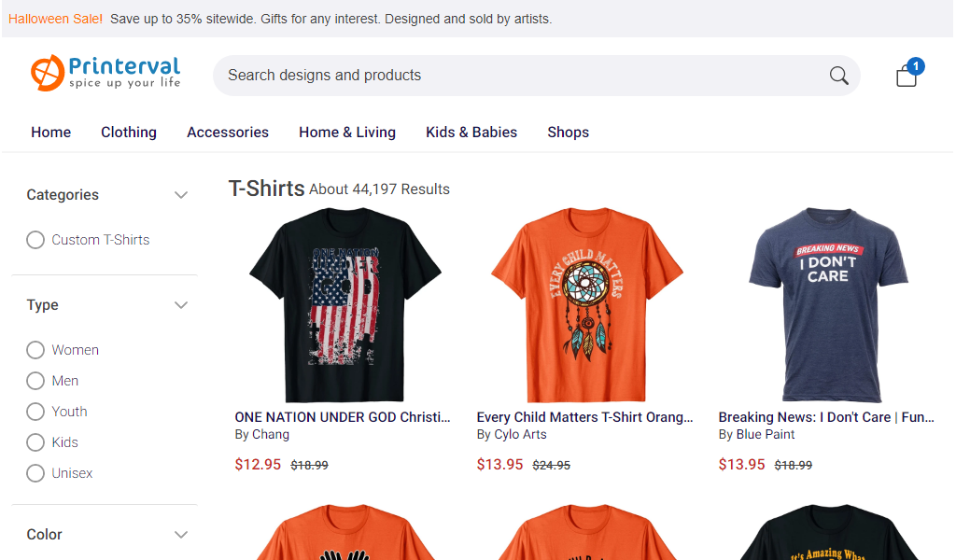Open the orange dreamcatcher shirt image
Screen dimensions: 956x560
coord(586,304)
